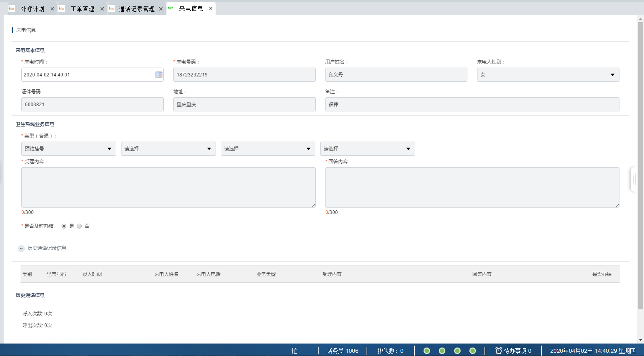The height and width of the screenshot is (356, 644).
Task: Open the 预约挂号 type dropdown
Action: coord(69,148)
